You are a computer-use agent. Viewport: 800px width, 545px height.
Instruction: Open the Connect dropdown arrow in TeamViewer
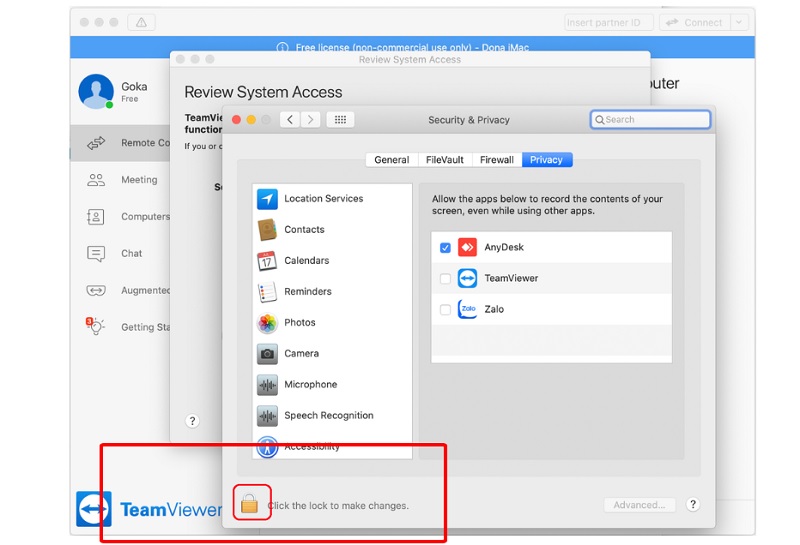click(739, 22)
